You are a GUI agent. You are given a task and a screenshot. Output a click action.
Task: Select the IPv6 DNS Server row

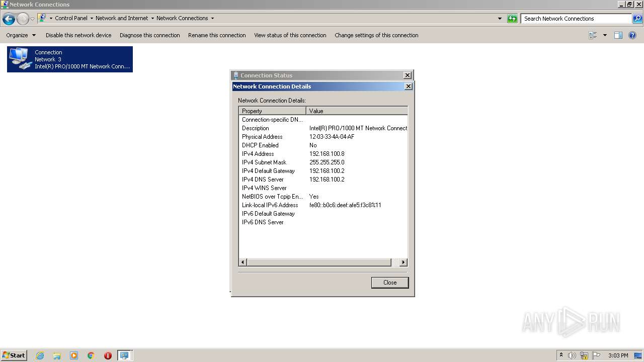click(x=323, y=222)
